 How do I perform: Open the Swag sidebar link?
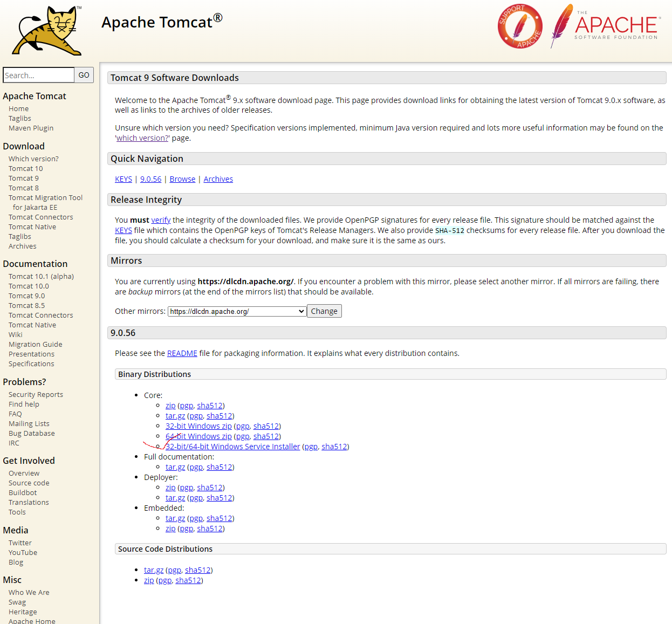pyautogui.click(x=17, y=602)
